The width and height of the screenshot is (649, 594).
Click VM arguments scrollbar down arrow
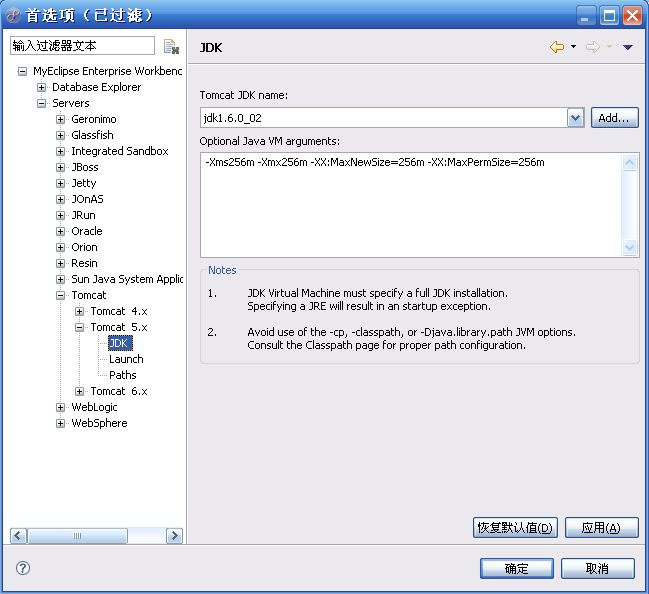click(x=630, y=248)
